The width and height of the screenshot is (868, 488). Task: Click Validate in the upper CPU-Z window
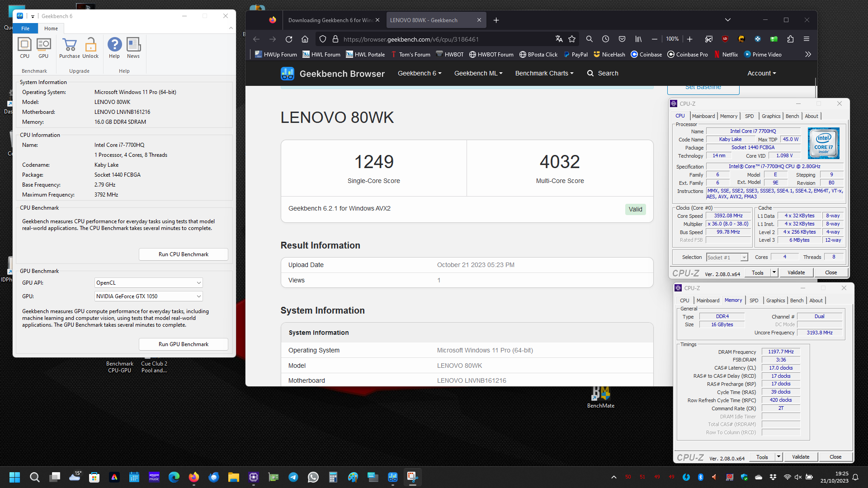click(x=796, y=272)
